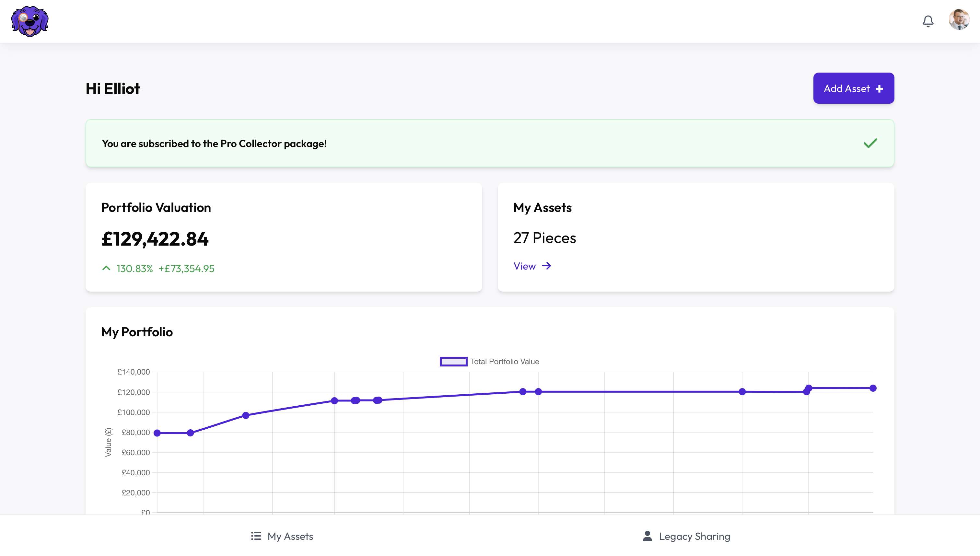Click the legend color swatch above the chart
Image resolution: width=980 pixels, height=556 pixels.
[453, 361]
